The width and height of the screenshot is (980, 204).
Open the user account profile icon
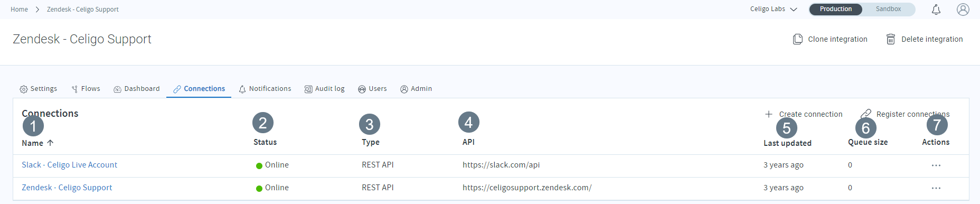pos(963,10)
